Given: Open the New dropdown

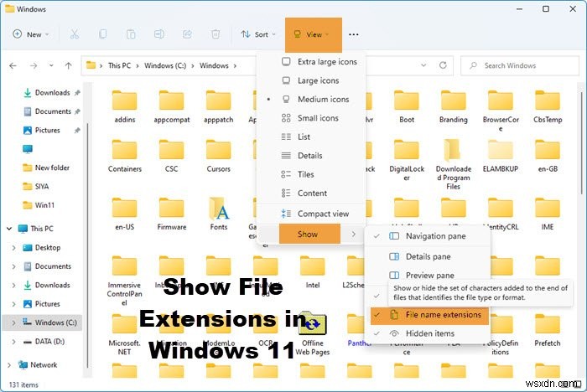Looking at the screenshot, I should tap(31, 34).
